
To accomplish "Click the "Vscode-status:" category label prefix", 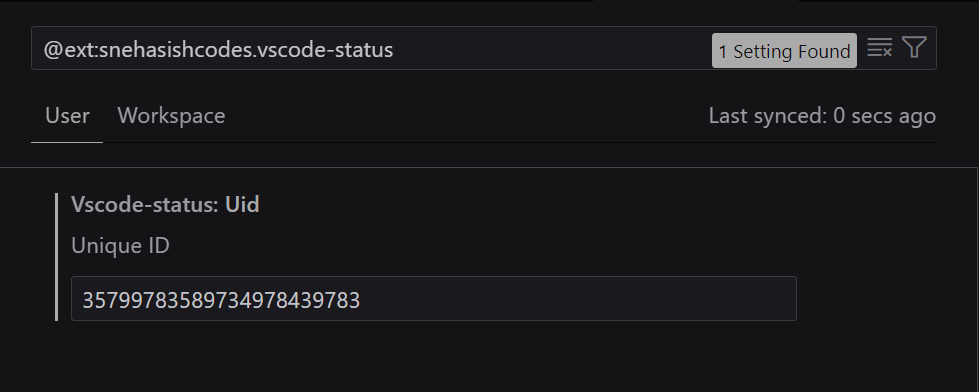I will point(145,205).
